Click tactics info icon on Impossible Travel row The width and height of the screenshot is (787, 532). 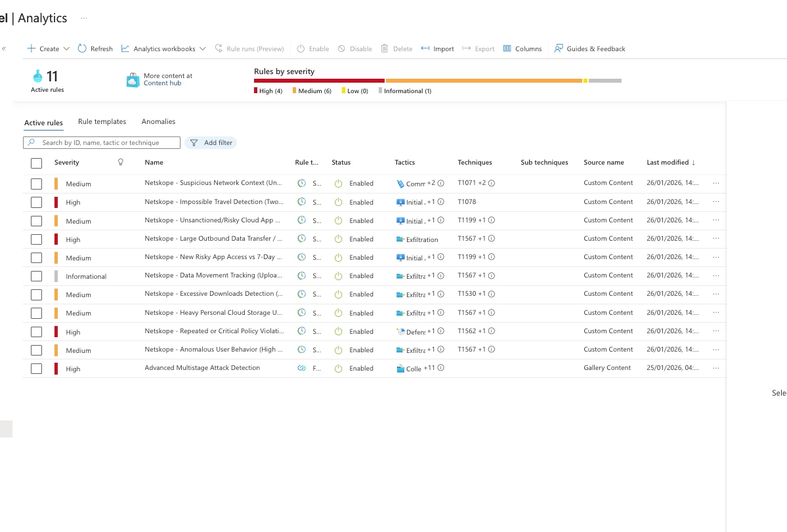click(440, 202)
